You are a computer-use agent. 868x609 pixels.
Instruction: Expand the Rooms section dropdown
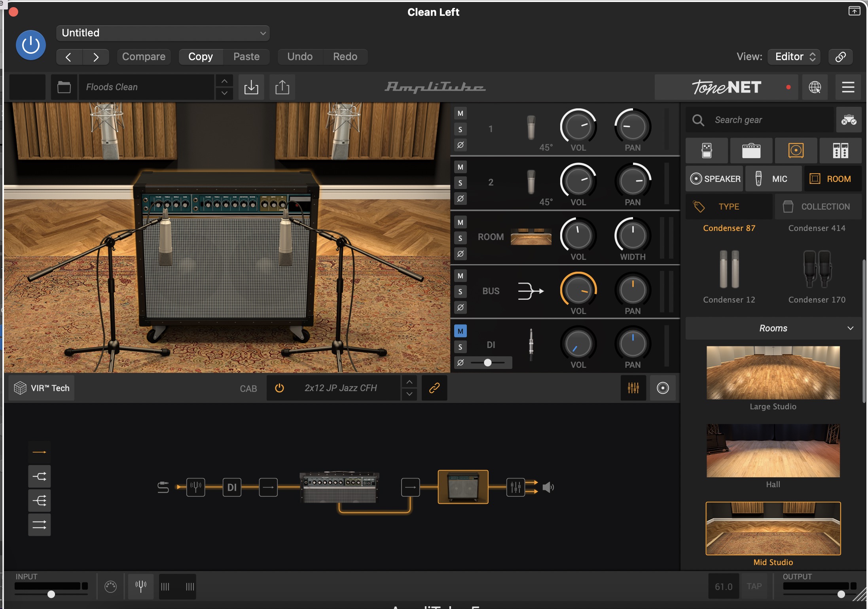(x=773, y=328)
